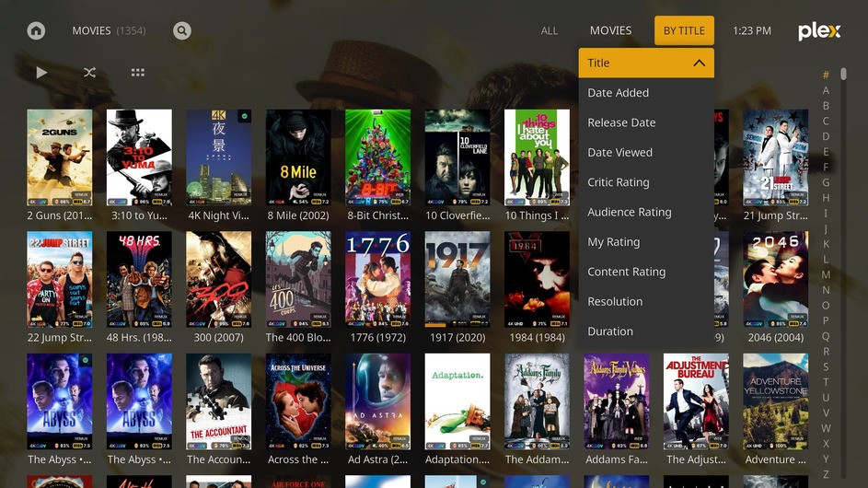Switch layout with the grid view icon
The image size is (868, 488).
[138, 73]
